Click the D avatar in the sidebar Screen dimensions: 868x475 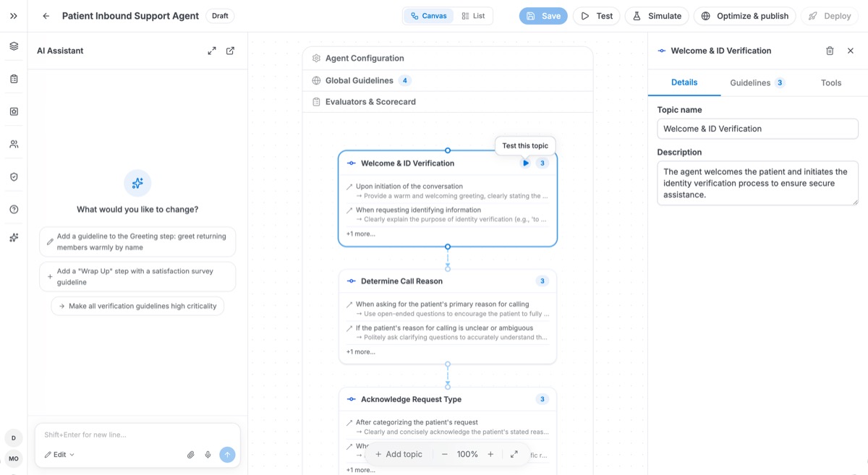pos(14,438)
